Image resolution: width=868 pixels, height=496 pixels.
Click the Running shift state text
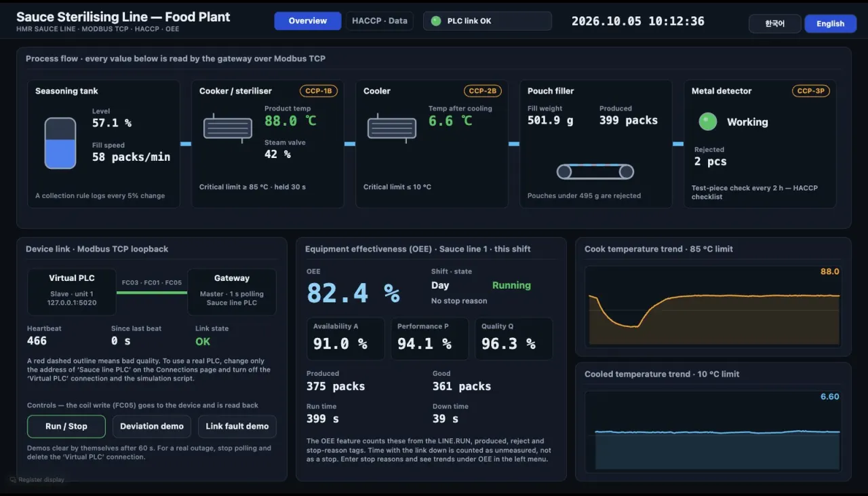coord(511,286)
